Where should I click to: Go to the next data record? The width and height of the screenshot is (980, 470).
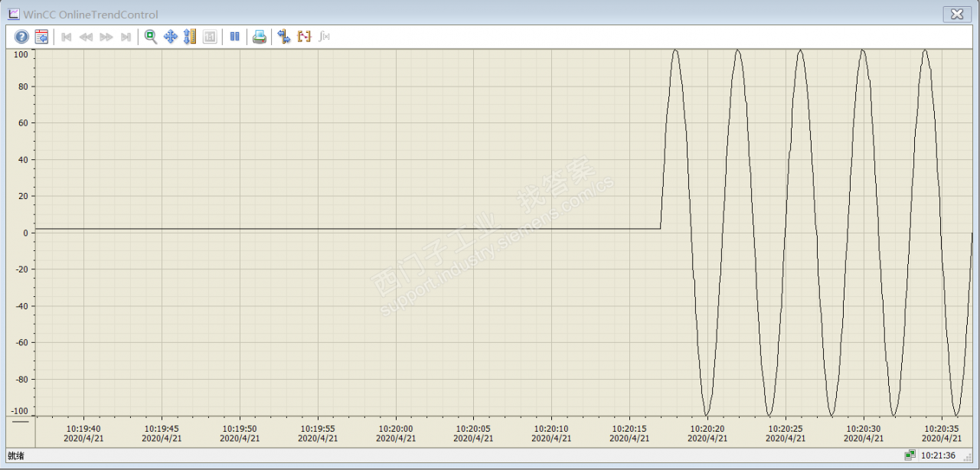106,37
